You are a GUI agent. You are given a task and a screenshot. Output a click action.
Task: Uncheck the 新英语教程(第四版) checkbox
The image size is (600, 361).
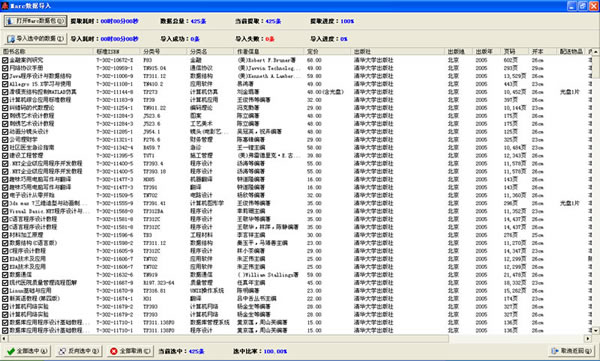click(x=5, y=299)
